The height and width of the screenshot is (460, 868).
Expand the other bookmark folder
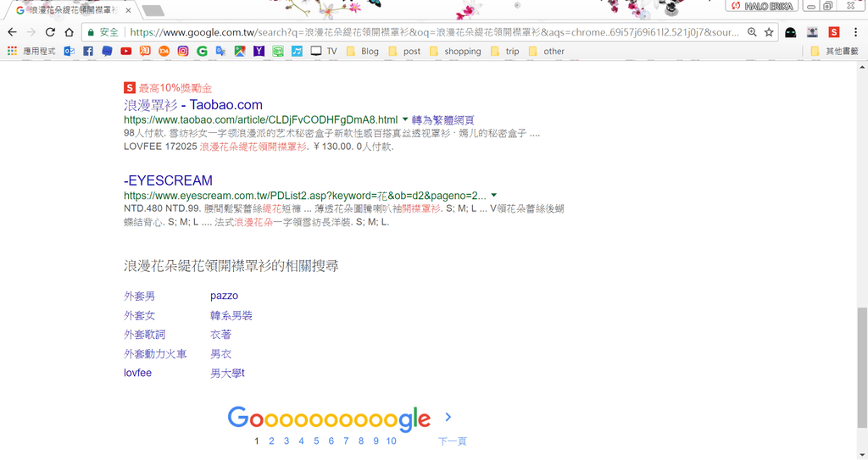pyautogui.click(x=547, y=51)
